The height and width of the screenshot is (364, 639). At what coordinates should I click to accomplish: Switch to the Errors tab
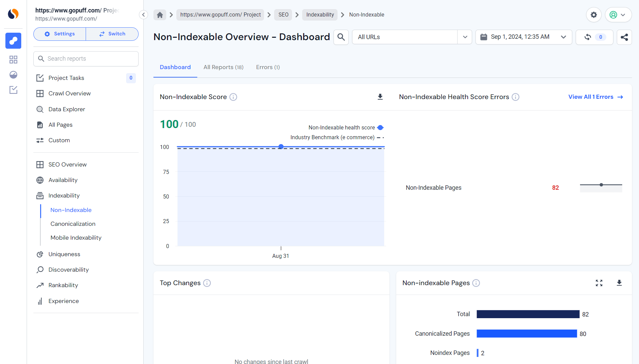coord(267,67)
